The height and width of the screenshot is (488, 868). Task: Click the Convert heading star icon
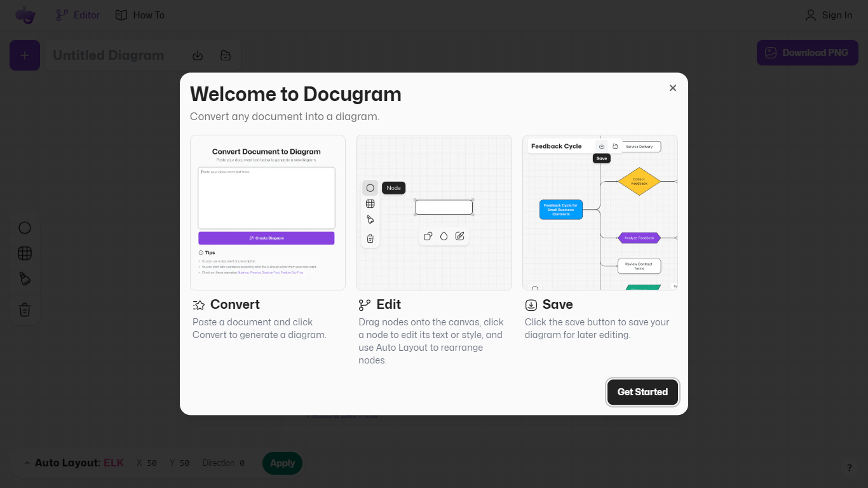point(199,305)
